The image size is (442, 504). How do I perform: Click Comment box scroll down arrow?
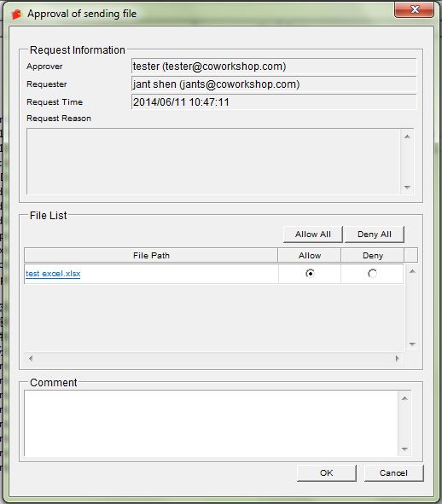pos(404,449)
